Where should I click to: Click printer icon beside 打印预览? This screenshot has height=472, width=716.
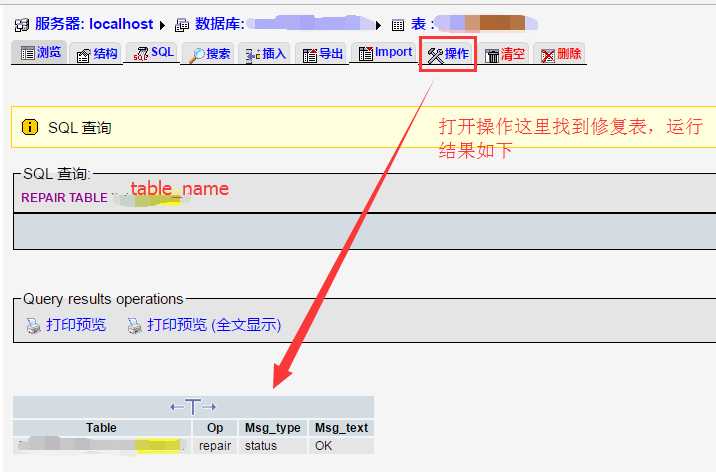(33, 325)
